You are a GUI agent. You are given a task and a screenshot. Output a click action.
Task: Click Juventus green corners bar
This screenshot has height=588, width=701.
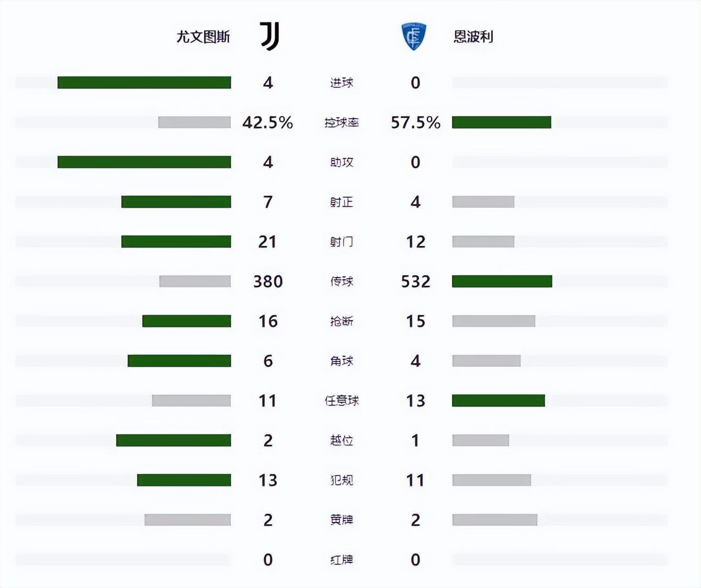(x=179, y=361)
